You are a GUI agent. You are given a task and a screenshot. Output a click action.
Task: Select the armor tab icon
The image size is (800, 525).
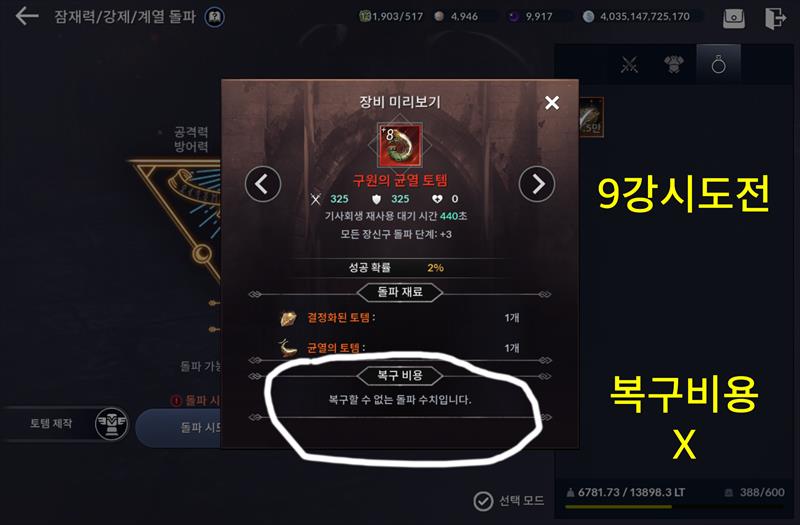point(673,65)
